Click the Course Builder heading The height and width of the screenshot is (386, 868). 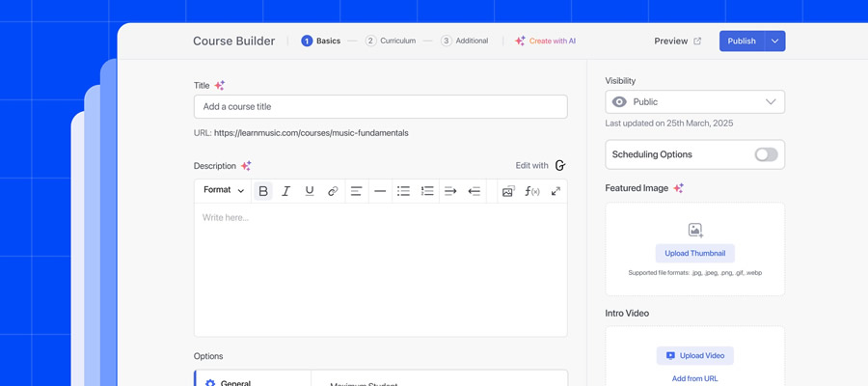(234, 41)
